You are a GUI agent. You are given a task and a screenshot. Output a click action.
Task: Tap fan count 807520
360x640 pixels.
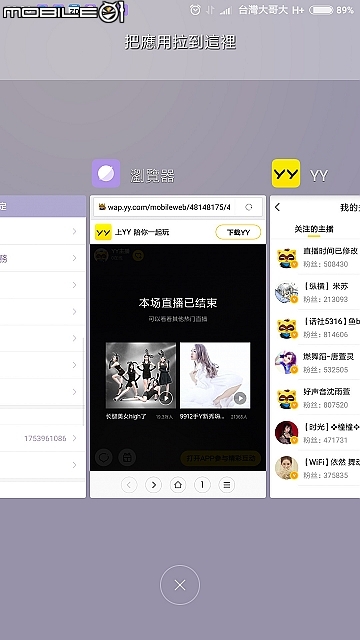pos(325,405)
